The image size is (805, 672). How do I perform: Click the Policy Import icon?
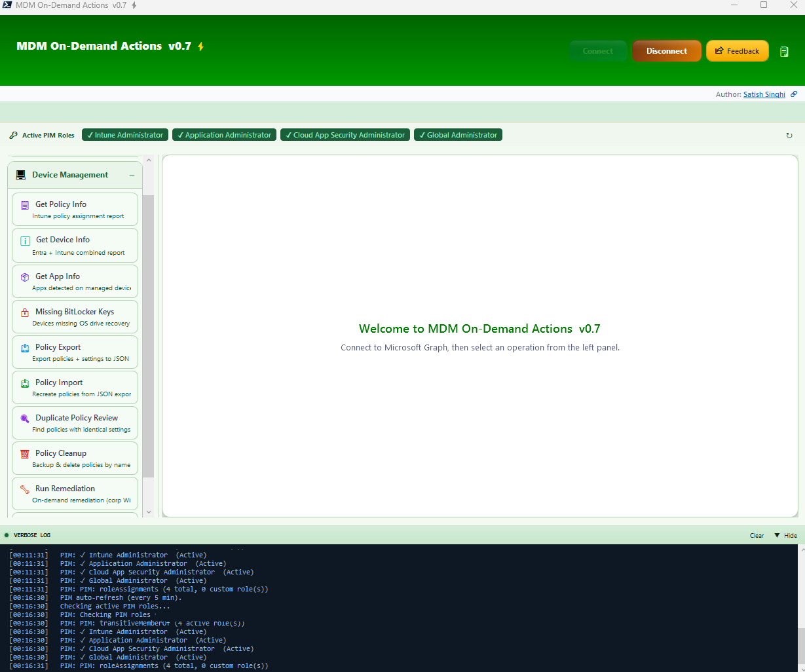click(25, 383)
